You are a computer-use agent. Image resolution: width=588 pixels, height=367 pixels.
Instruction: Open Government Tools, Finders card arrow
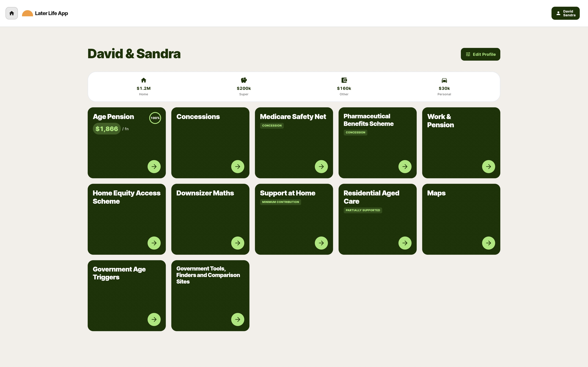pos(238,319)
